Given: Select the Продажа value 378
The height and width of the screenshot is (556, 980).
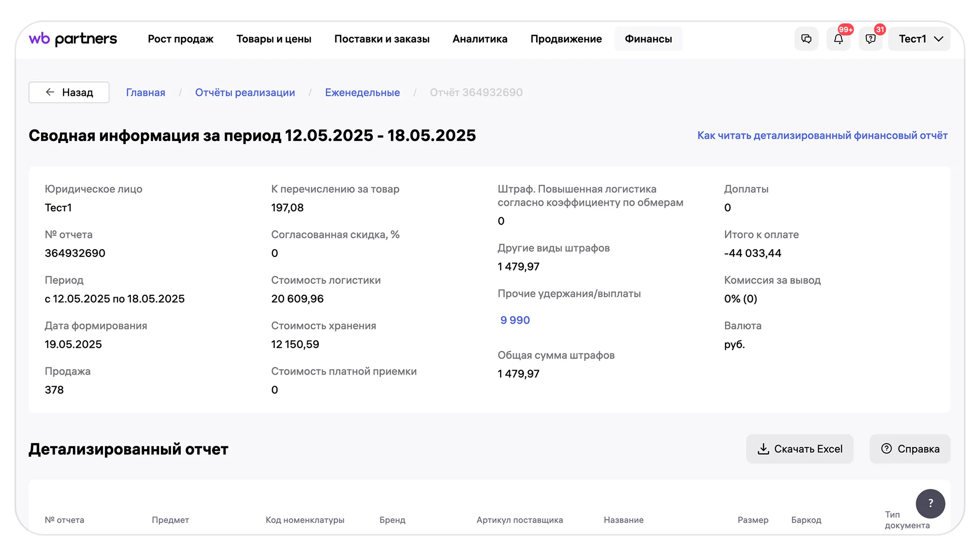Looking at the screenshot, I should tap(54, 390).
